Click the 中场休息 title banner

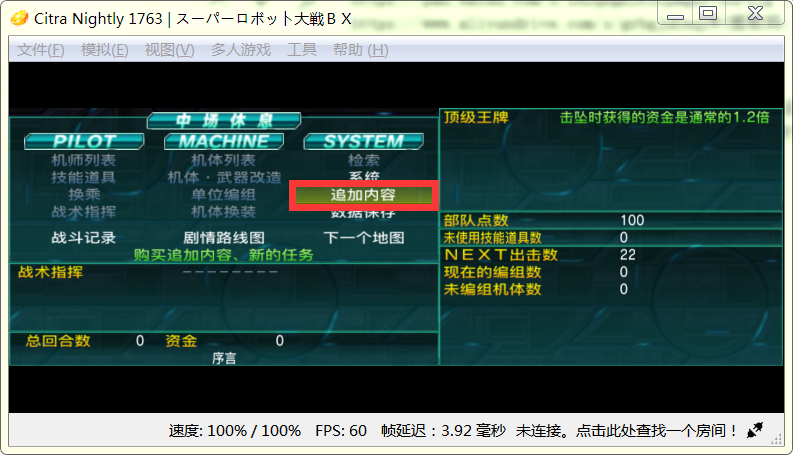pyautogui.click(x=224, y=121)
